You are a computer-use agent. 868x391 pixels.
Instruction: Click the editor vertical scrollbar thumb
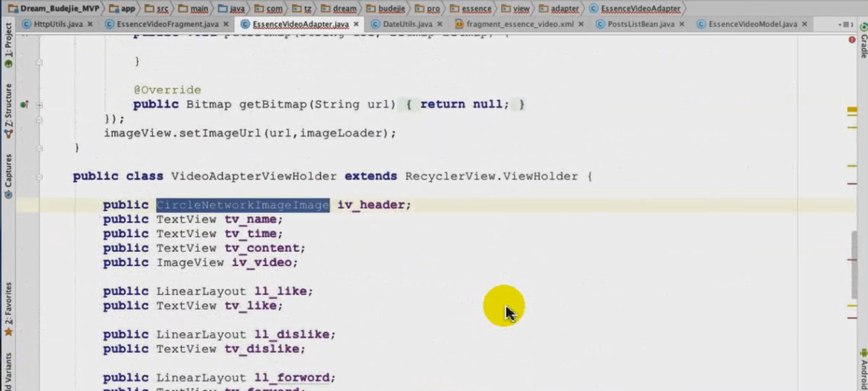click(x=854, y=265)
